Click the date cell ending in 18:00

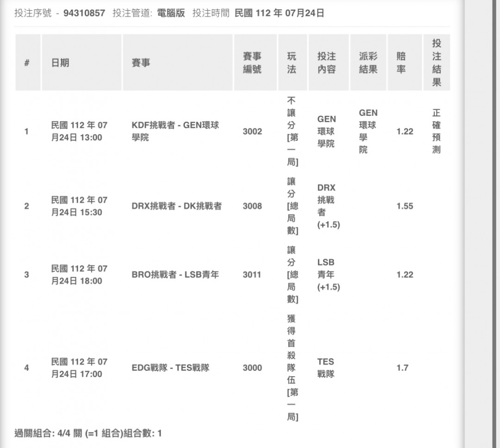pos(80,275)
